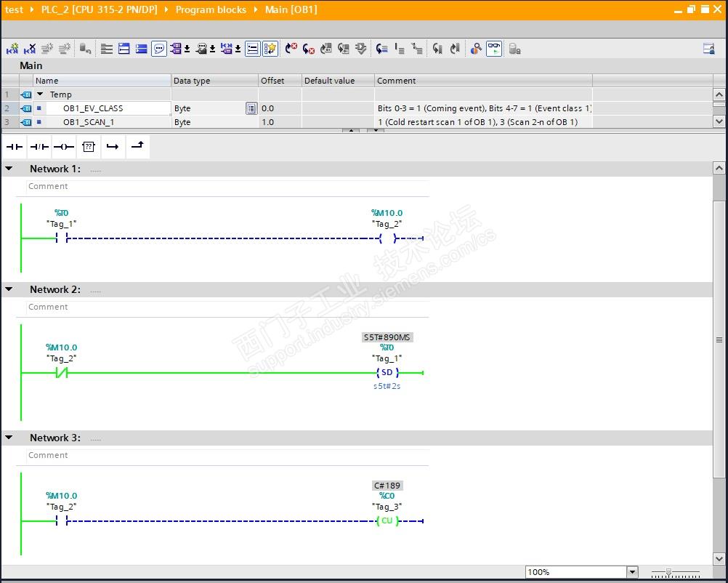The image size is (728, 583).
Task: Select the %M10.0 contact in Network 3
Action: point(62,520)
